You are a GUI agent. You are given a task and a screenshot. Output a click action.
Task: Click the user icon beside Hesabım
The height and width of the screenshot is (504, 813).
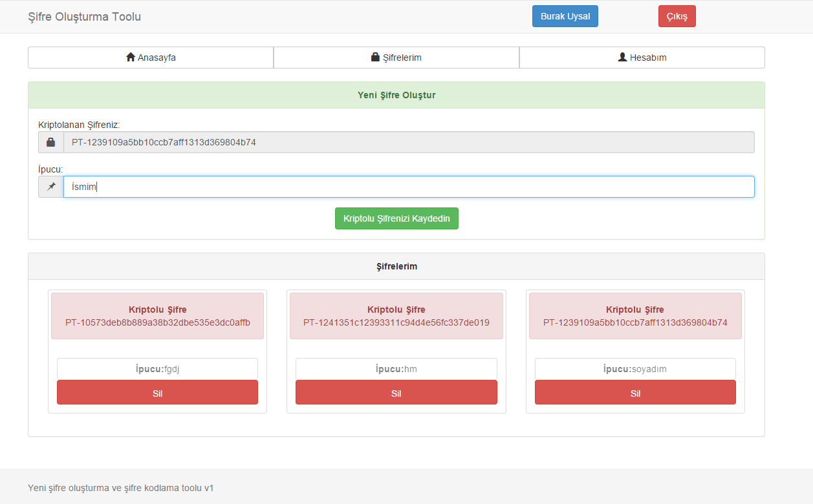point(622,58)
